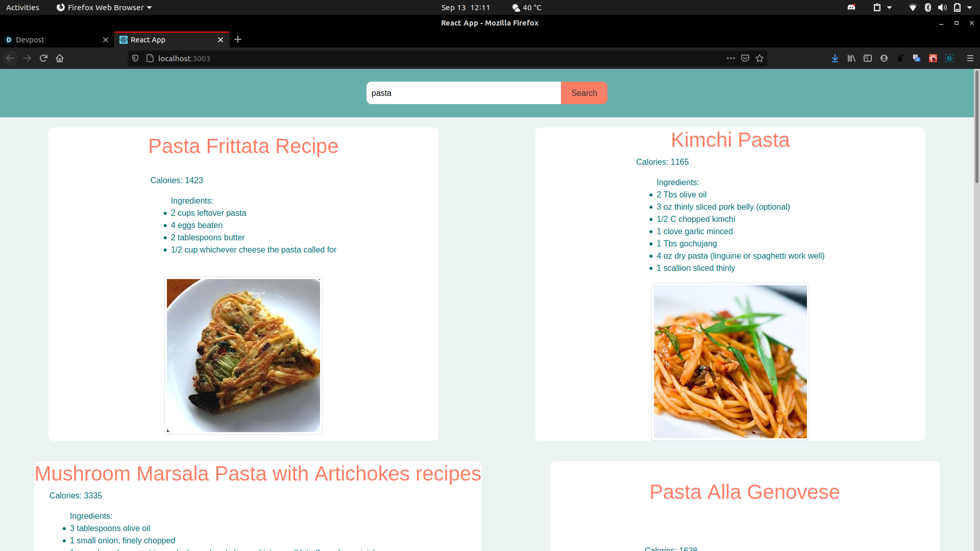
Task: Expand the Firefox Web Browser app menu
Action: [x=104, y=8]
